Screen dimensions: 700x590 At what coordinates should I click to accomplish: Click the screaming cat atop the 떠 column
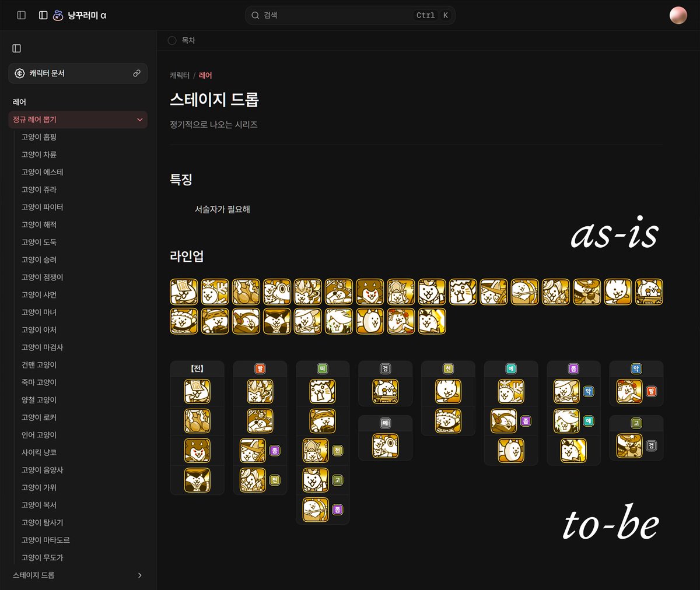click(323, 392)
